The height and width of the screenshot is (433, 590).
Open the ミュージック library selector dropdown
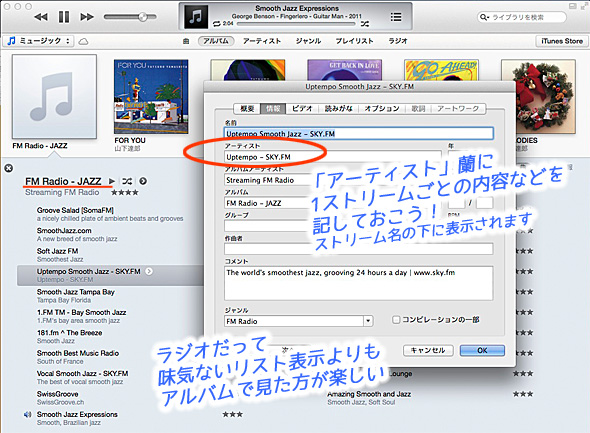pos(38,41)
